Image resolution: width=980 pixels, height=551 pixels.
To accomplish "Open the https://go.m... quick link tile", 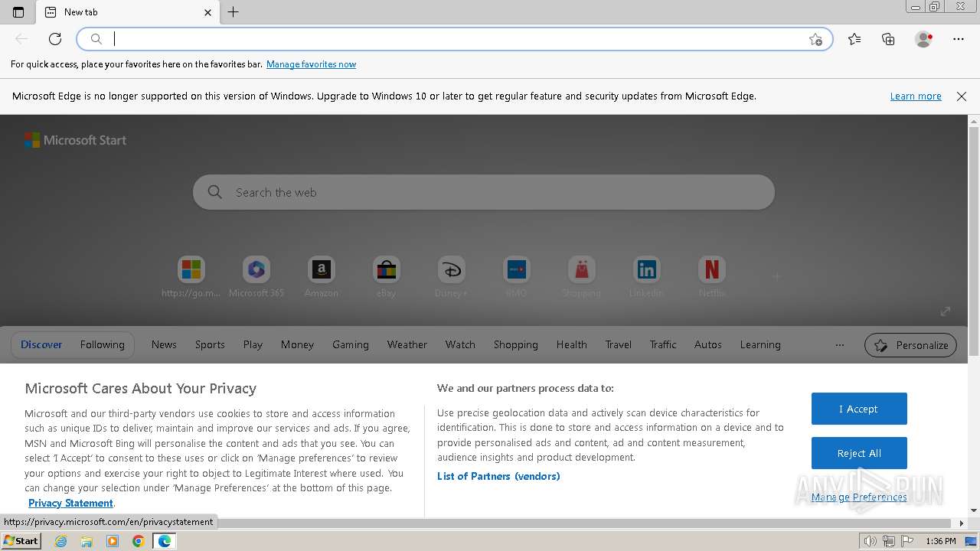I will click(x=191, y=277).
